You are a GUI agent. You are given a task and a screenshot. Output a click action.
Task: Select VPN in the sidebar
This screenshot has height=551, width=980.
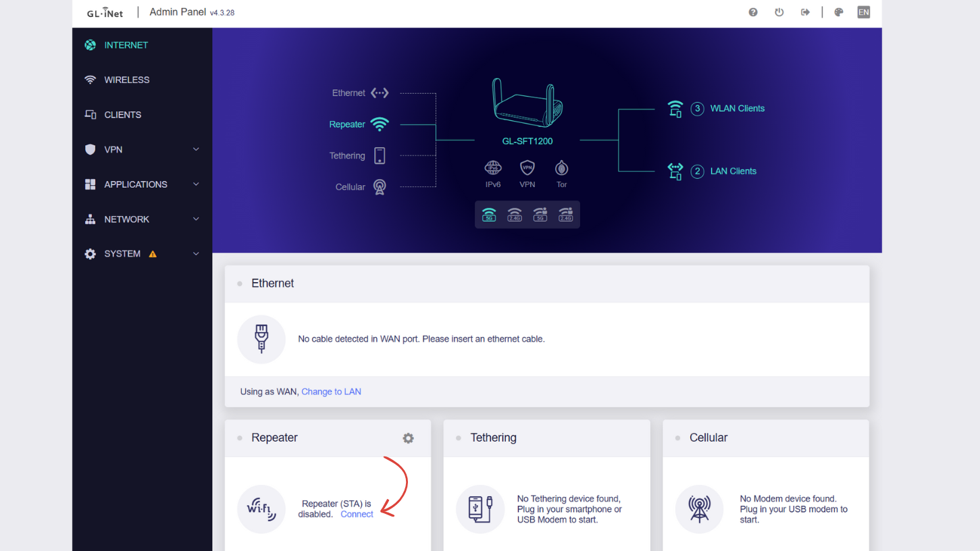(x=113, y=149)
